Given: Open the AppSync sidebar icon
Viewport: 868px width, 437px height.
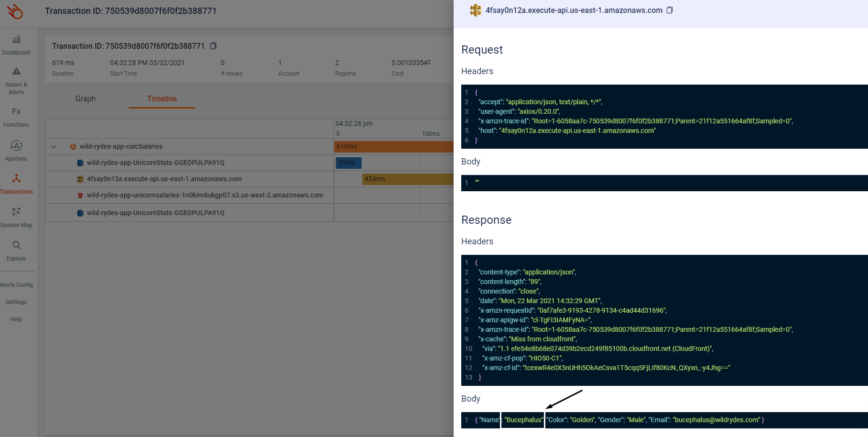Looking at the screenshot, I should 16,145.
